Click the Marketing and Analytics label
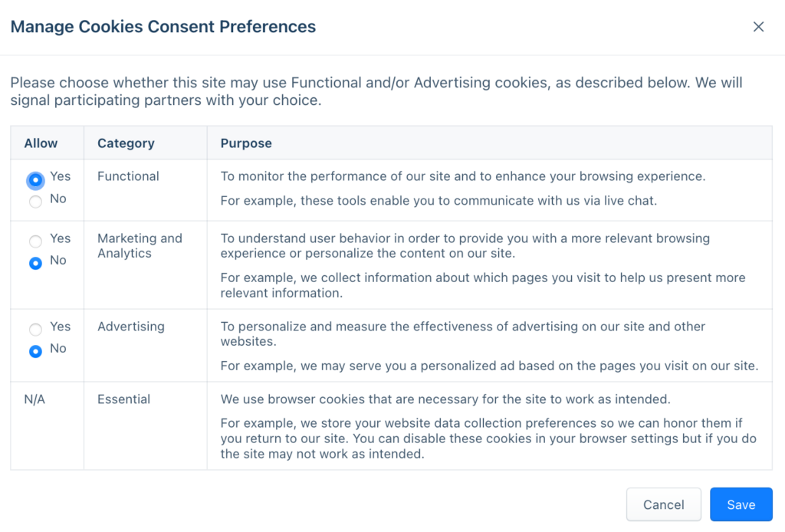Screen dimensions: 785x532 pos(140,246)
